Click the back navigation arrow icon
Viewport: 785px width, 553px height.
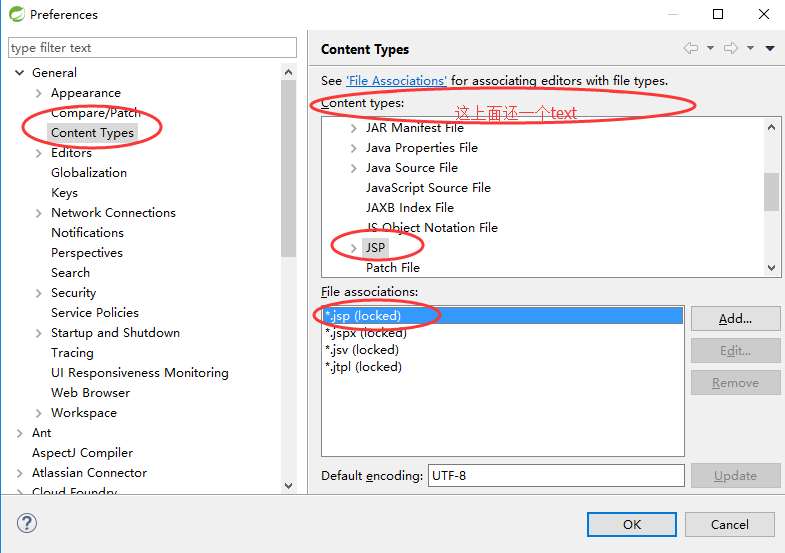690,48
